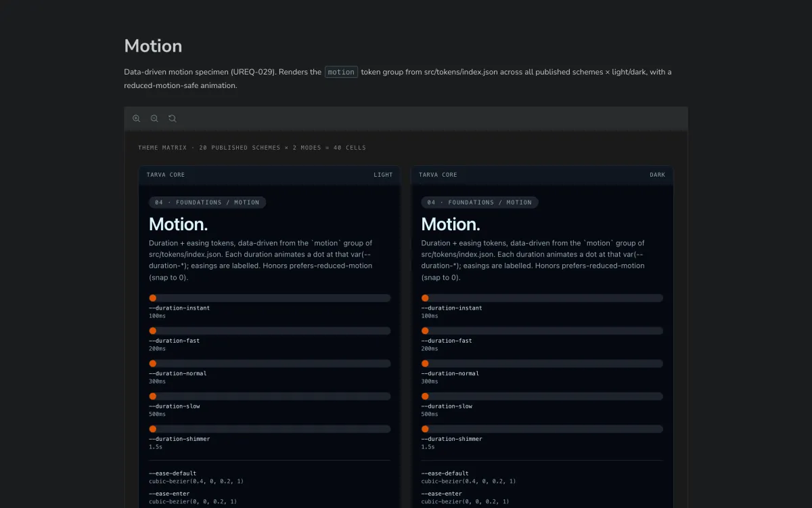Click Foundations / Motion badge in Light card
The width and height of the screenshot is (812, 508).
pyautogui.click(x=207, y=202)
